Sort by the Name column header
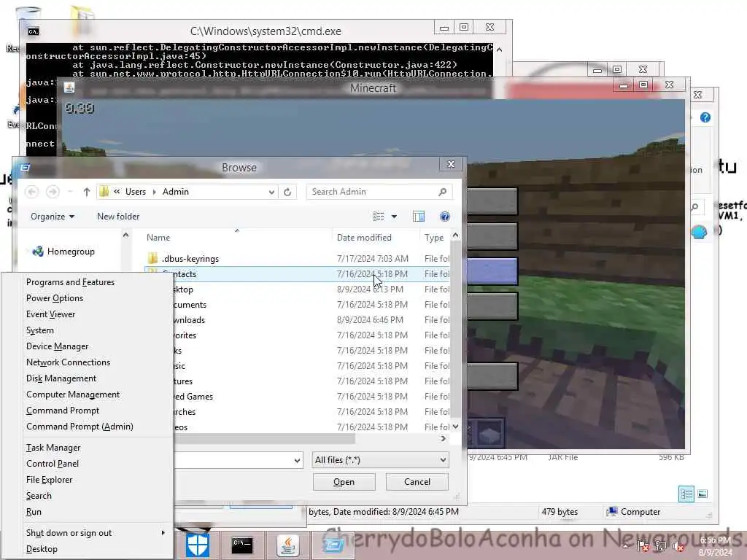Image resolution: width=747 pixels, height=560 pixels. click(158, 238)
